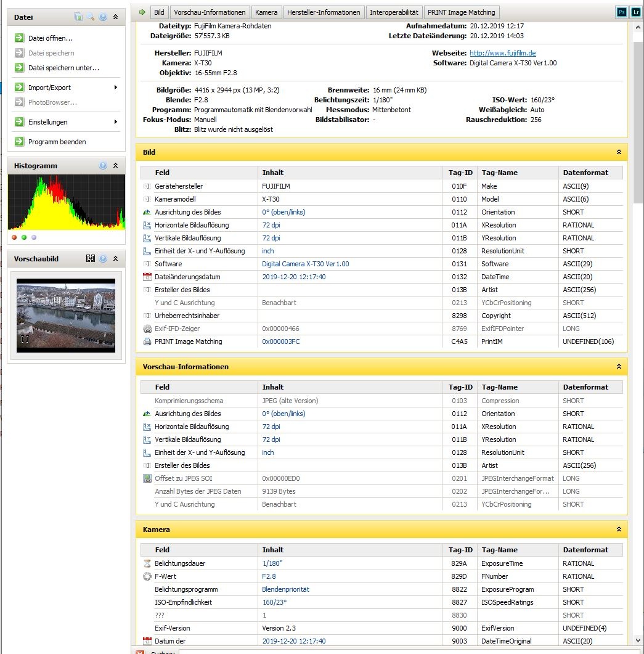
Task: Click the preview thumbnail image
Action: (66, 315)
